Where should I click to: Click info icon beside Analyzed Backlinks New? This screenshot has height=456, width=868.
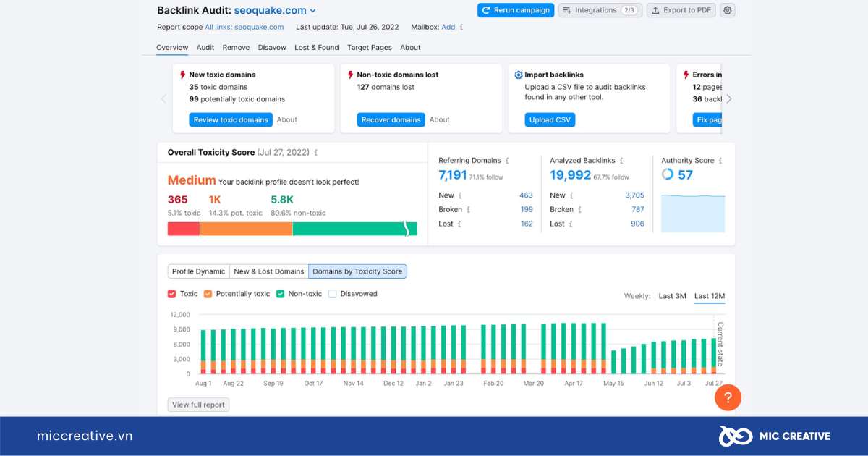coord(572,195)
